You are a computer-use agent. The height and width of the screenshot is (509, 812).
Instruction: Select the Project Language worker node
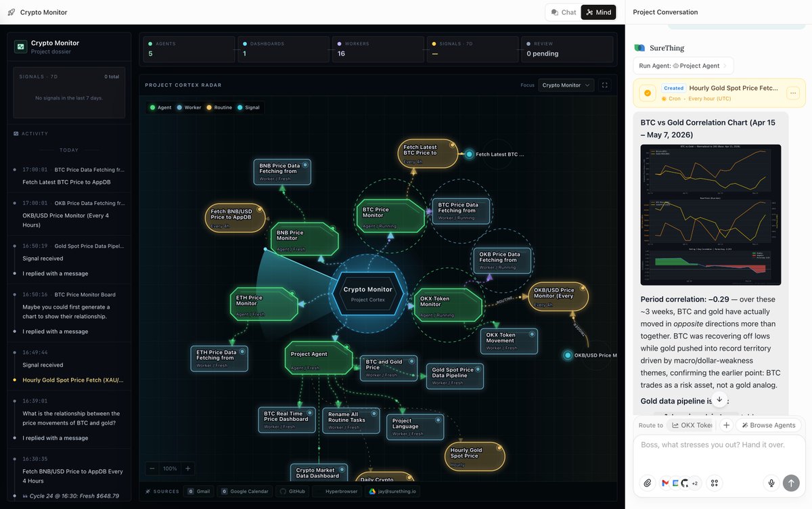[416, 427]
